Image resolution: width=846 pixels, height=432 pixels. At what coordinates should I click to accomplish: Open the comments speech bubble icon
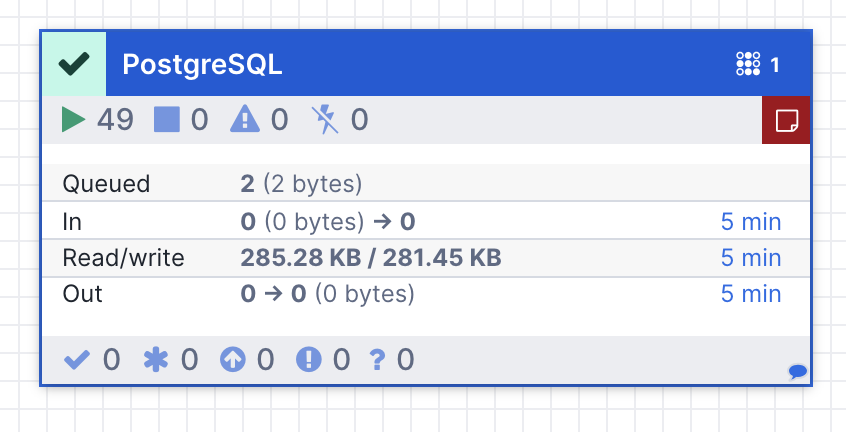(x=797, y=372)
